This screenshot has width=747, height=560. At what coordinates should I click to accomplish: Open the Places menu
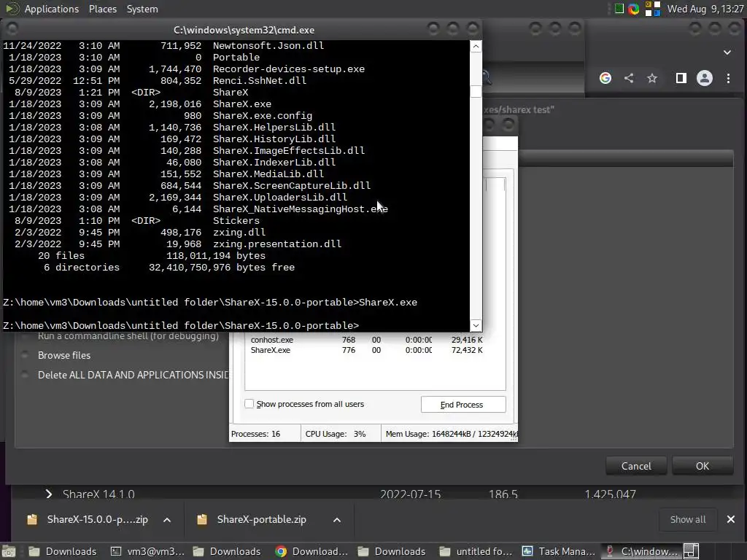(x=102, y=9)
